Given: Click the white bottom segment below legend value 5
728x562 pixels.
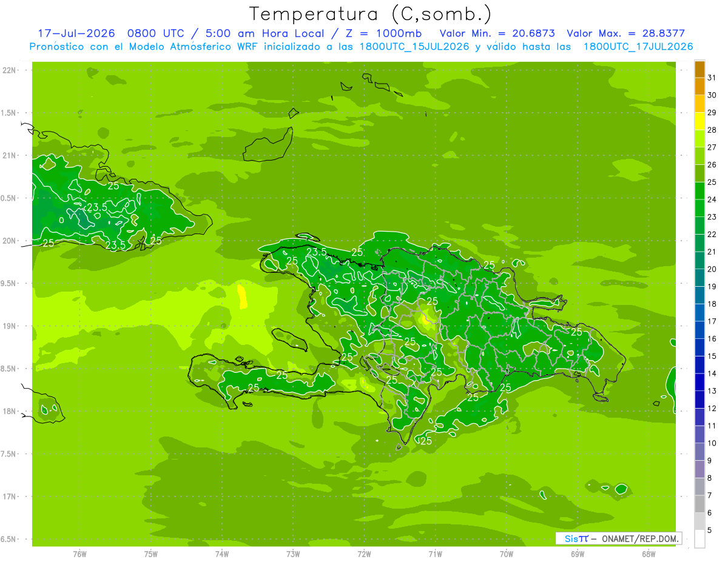Looking at the screenshot, I should tap(699, 539).
